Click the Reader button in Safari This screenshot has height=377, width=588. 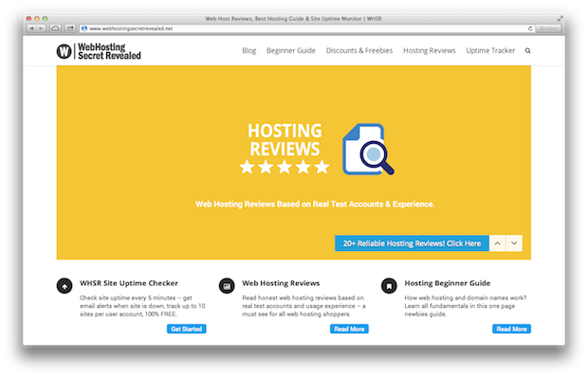(x=548, y=28)
